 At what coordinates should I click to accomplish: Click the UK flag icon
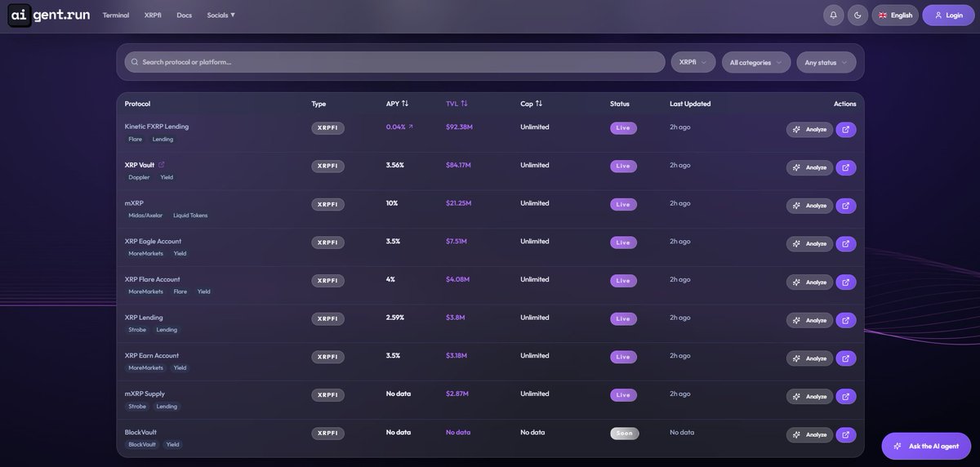(883, 15)
